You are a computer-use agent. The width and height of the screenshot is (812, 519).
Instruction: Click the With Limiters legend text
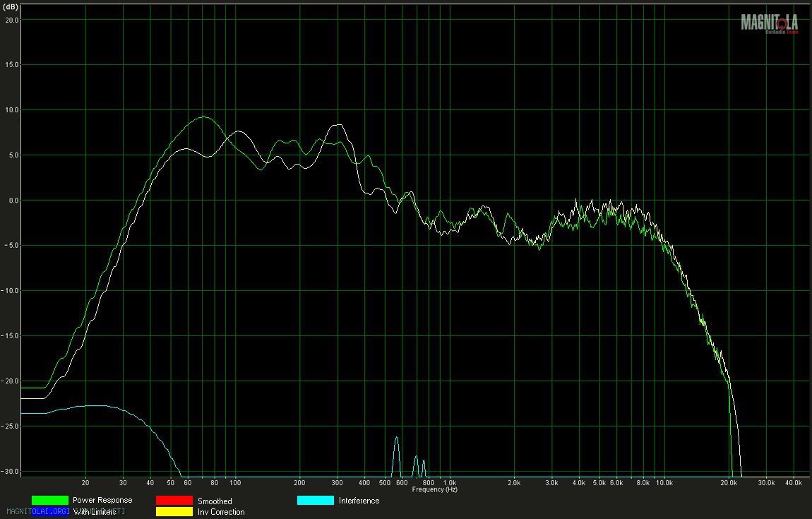(x=95, y=511)
